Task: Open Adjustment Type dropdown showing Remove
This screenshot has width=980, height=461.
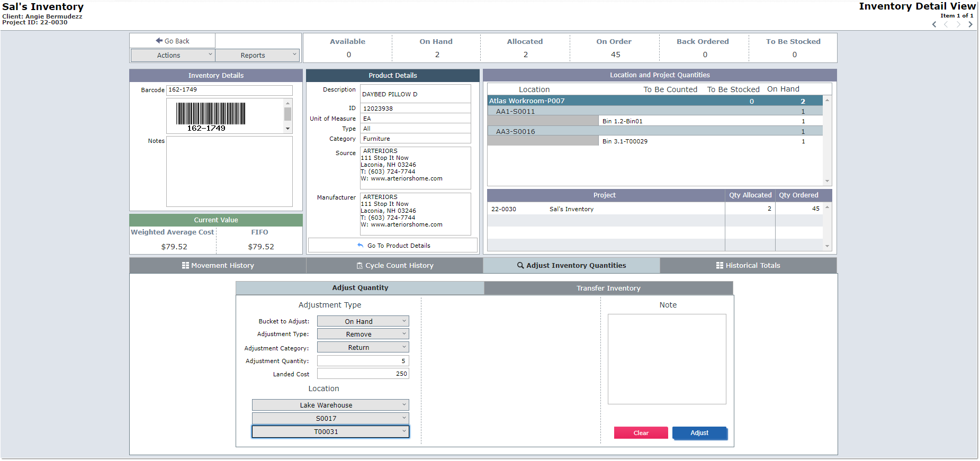Action: (363, 334)
